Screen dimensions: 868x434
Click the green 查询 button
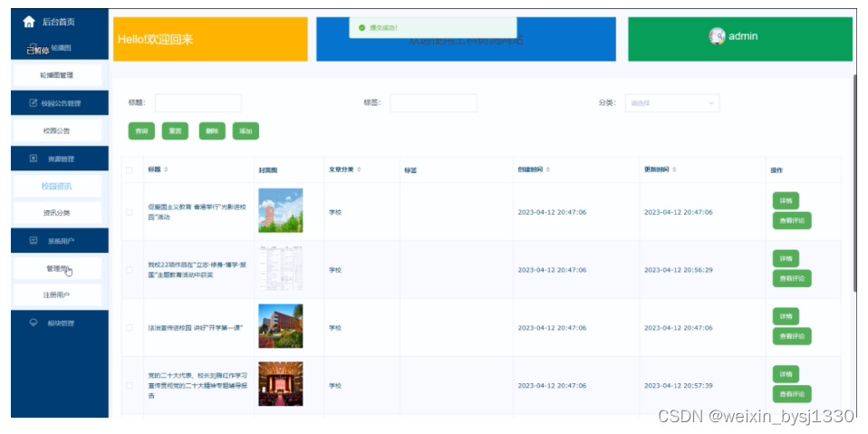click(141, 131)
